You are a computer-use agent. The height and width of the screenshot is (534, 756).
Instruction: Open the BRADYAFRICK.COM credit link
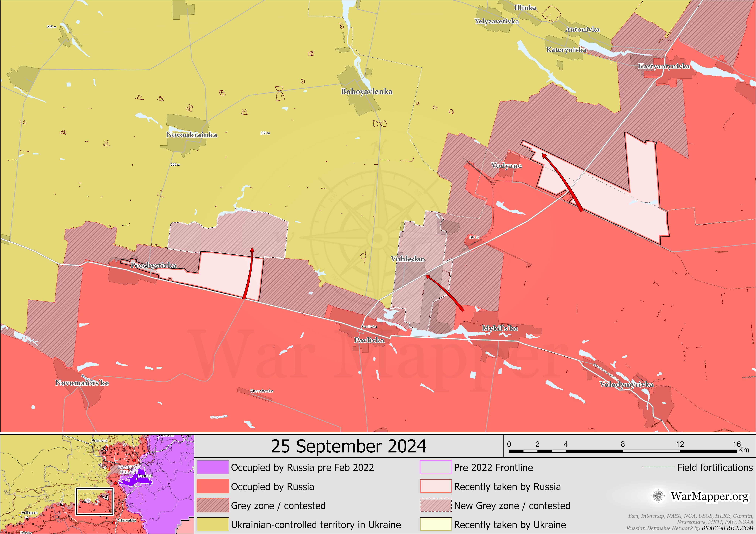[x=727, y=528]
